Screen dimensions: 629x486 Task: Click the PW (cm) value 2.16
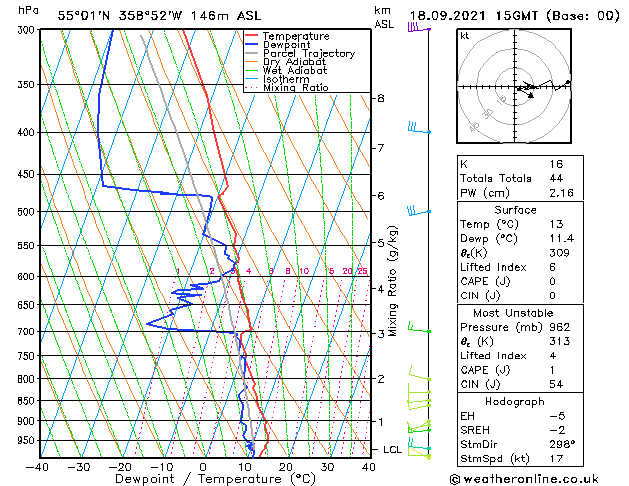tap(561, 193)
